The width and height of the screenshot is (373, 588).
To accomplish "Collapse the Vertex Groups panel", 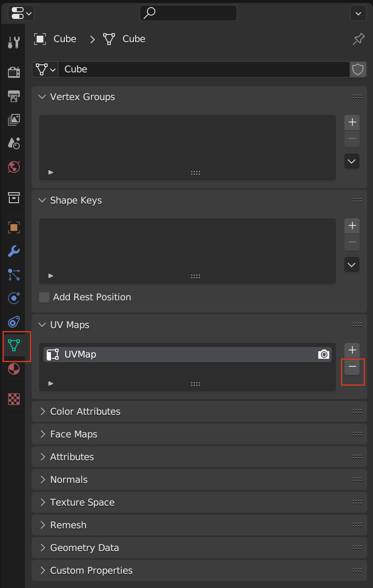I will coord(42,97).
